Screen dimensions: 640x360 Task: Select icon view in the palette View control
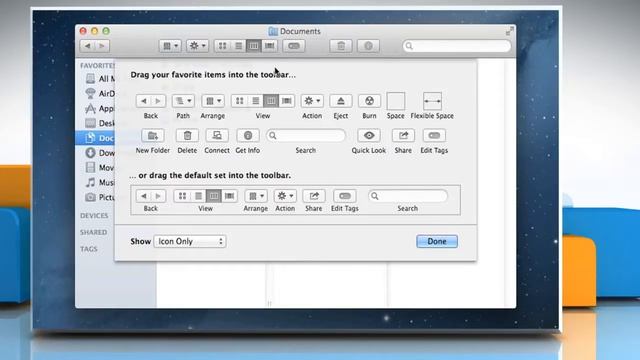(240, 101)
